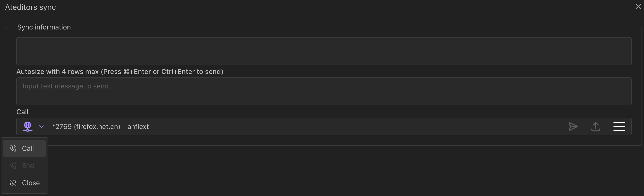Open the hamburger menu icon
Viewport: 644px width, 196px height.
619,126
